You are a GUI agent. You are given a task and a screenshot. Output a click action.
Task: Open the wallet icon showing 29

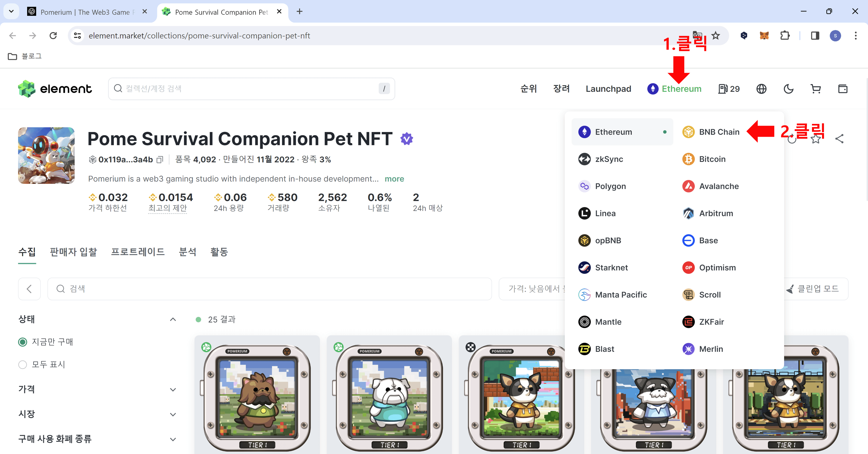click(x=729, y=89)
